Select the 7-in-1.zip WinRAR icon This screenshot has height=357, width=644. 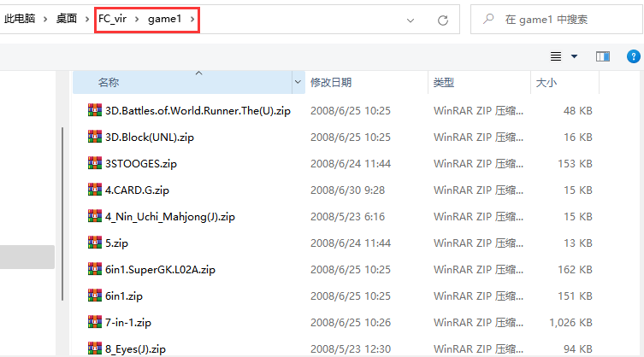pyautogui.click(x=95, y=322)
